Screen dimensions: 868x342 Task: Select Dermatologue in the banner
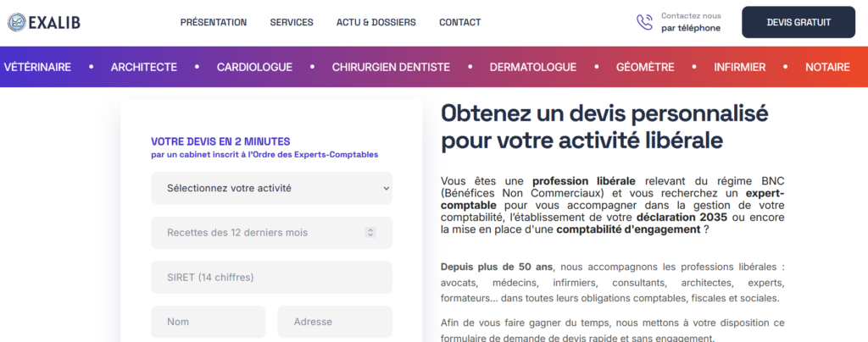coord(533,67)
